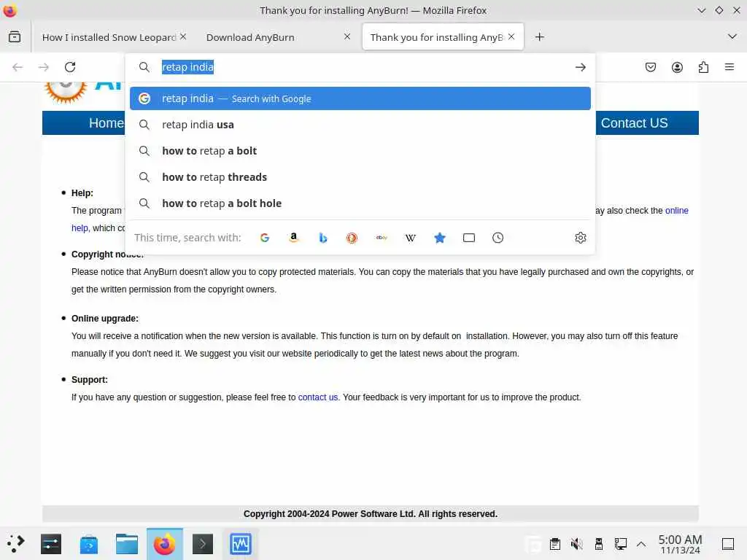
Task: Open the Firefox account icon
Action: click(x=677, y=67)
